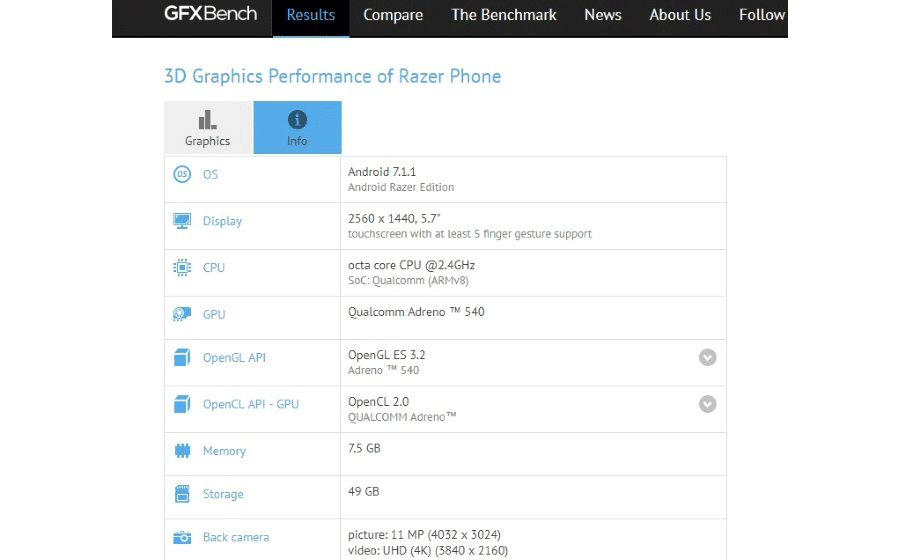Image resolution: width=900 pixels, height=560 pixels.
Task: Click the CPU label
Action: [214, 268]
